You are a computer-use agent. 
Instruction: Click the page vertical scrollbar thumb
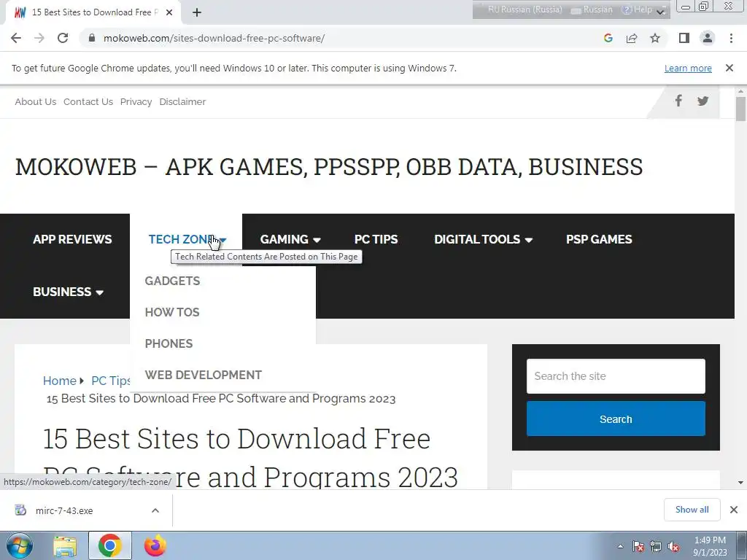740,109
